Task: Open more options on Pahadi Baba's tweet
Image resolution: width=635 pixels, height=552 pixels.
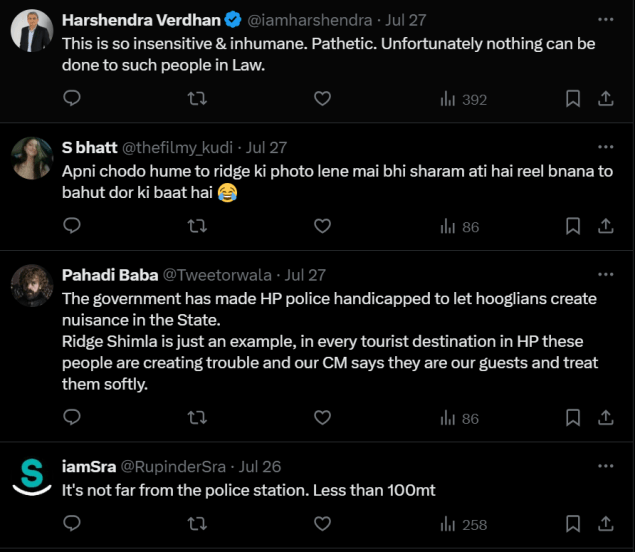Action: tap(605, 274)
